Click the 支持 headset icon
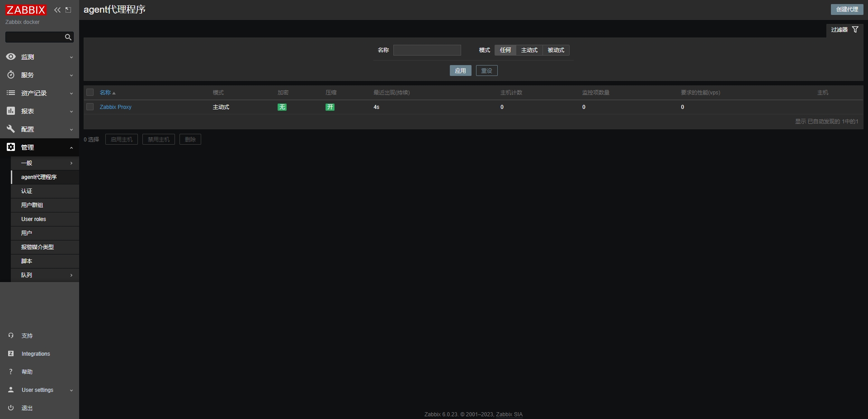The image size is (868, 419). pyautogui.click(x=11, y=335)
